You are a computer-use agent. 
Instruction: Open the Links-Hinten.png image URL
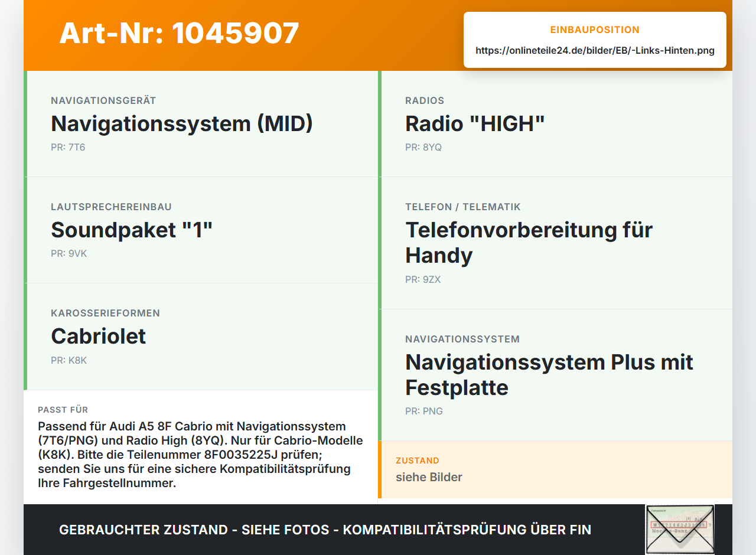(x=595, y=50)
